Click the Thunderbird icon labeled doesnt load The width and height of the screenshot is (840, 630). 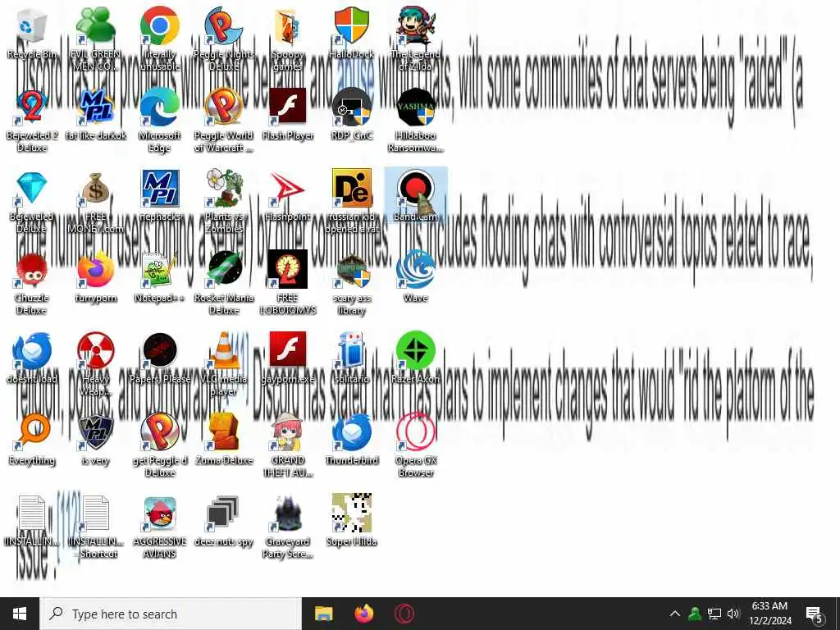pyautogui.click(x=32, y=351)
